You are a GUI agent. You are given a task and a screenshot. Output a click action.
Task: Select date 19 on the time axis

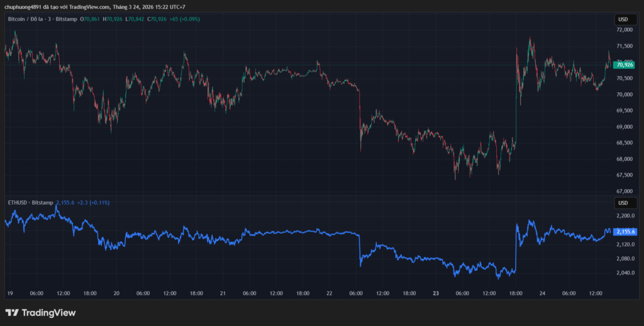tap(9, 293)
